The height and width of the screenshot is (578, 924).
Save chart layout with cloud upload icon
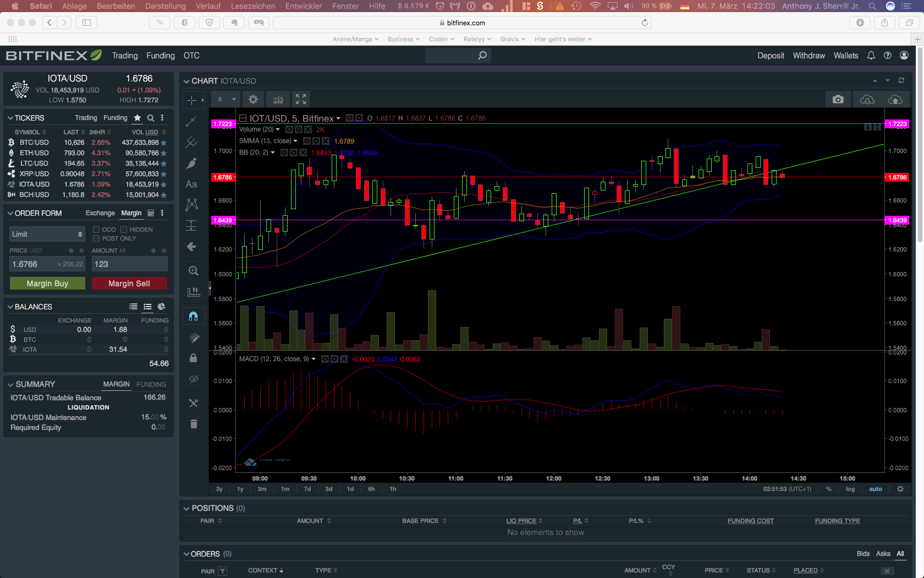click(x=895, y=100)
